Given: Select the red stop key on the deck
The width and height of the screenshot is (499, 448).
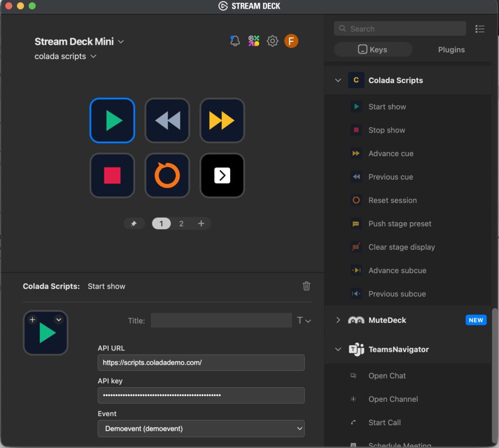Looking at the screenshot, I should click(x=113, y=175).
